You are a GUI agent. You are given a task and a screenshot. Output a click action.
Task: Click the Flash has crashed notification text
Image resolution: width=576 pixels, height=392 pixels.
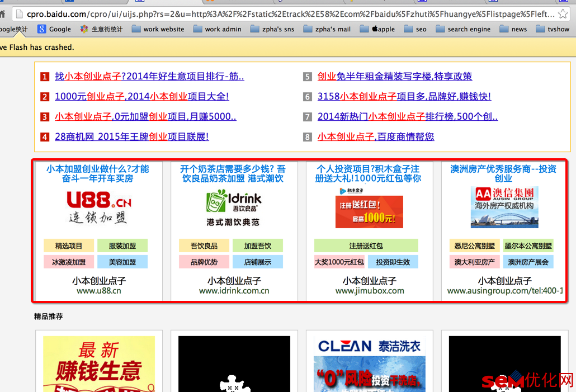click(x=37, y=47)
